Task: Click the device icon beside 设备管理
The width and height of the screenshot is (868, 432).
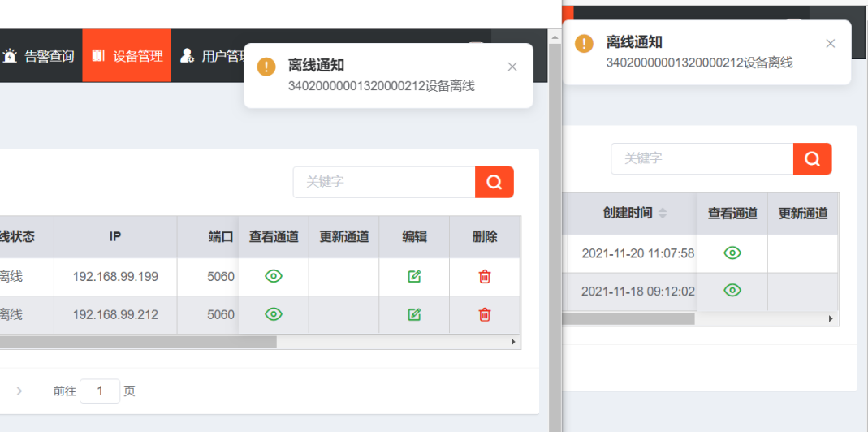Action: coord(98,55)
